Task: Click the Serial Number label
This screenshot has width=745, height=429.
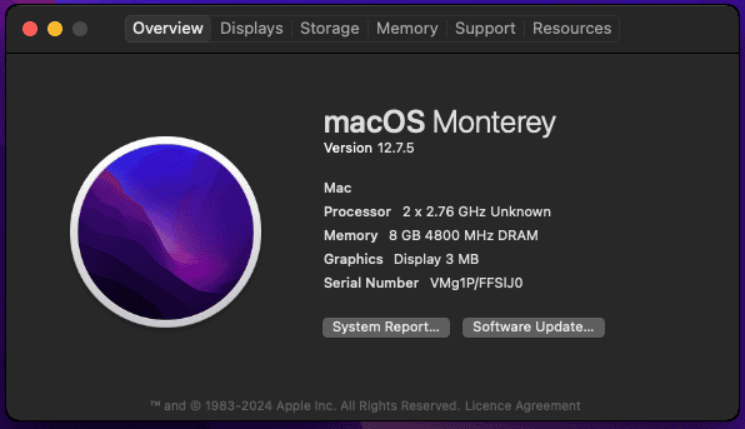Action: [x=371, y=283]
